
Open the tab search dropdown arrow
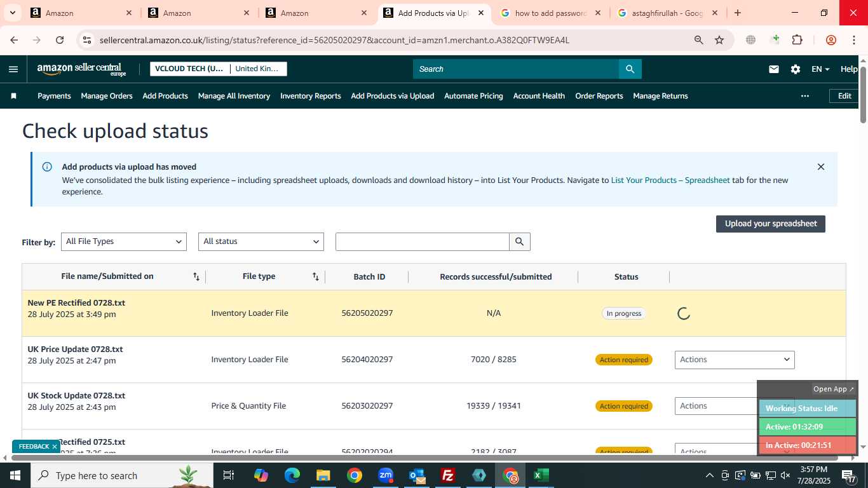click(13, 13)
